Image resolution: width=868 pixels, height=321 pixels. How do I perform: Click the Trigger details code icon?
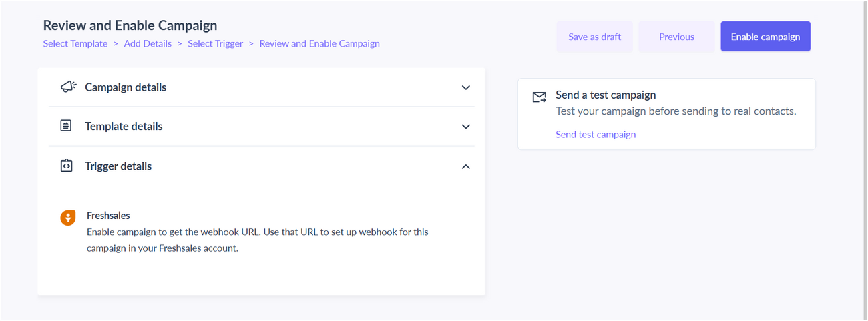[66, 166]
